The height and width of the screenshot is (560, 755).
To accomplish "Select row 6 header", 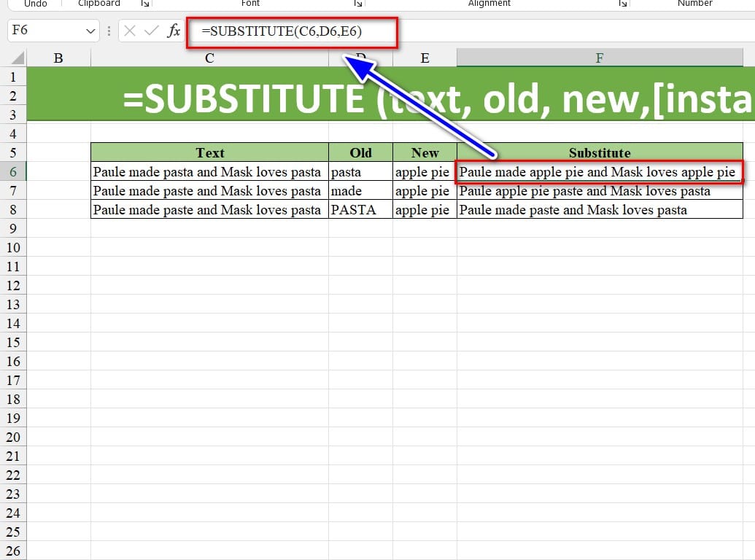I will pos(13,171).
